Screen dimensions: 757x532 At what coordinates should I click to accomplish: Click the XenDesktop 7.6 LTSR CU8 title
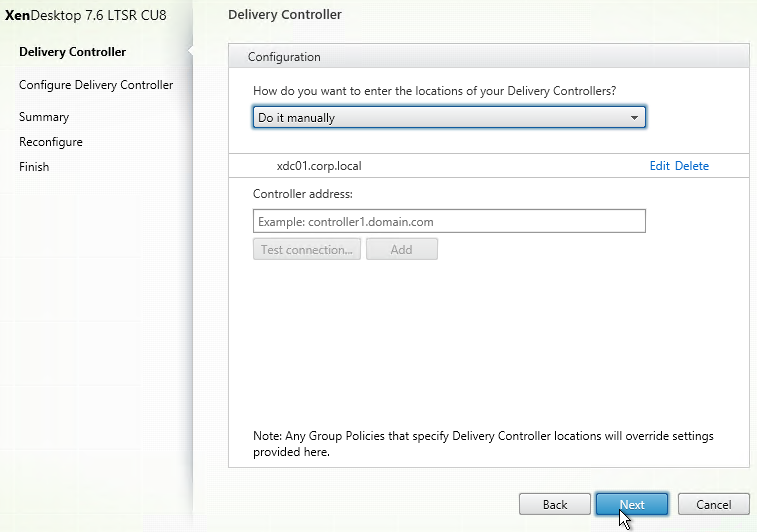[85, 15]
